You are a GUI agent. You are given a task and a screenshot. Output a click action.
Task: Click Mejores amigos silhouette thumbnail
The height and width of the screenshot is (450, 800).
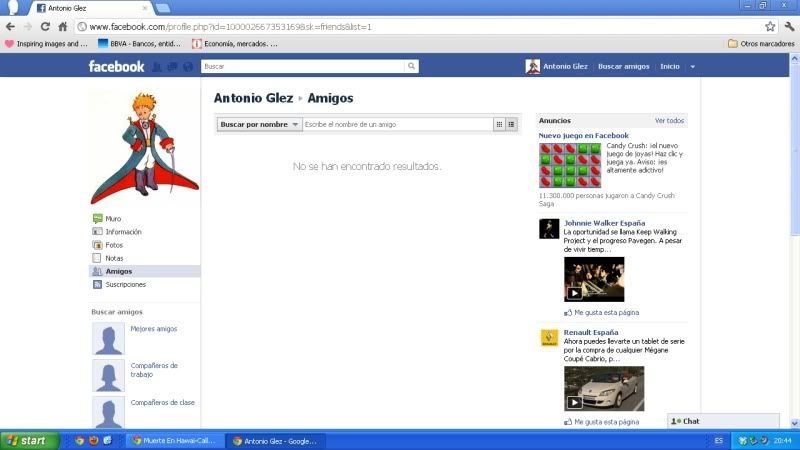tap(108, 339)
